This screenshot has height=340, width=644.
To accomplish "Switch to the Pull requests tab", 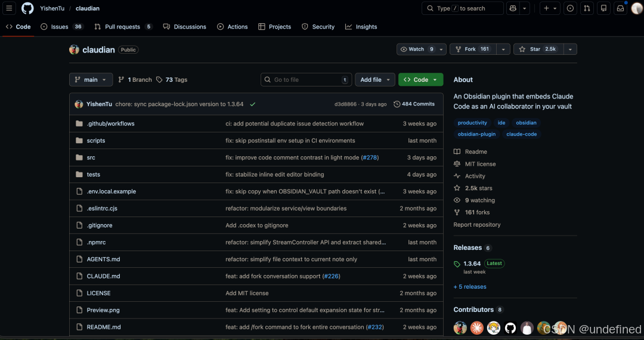I will click(x=123, y=27).
